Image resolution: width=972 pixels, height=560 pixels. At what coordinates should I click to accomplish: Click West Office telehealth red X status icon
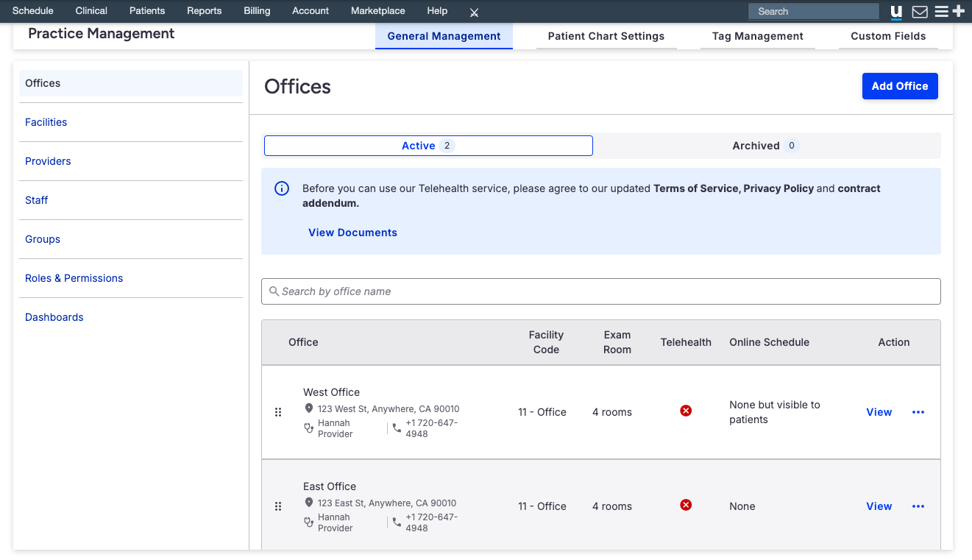(686, 411)
